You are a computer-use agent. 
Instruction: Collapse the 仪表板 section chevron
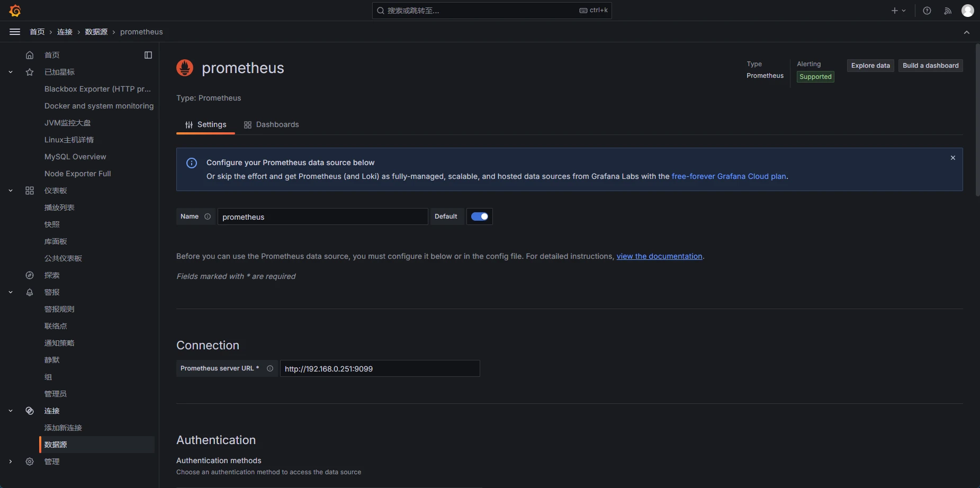pos(11,191)
